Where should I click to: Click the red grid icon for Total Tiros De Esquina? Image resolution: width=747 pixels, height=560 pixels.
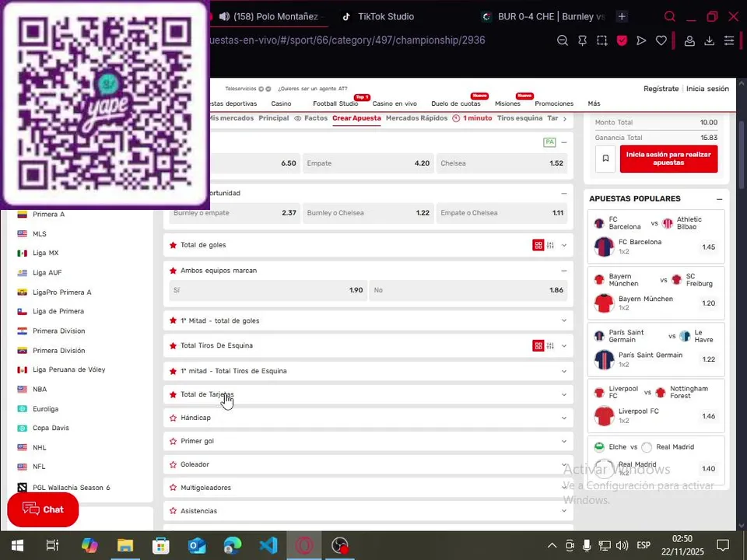click(x=538, y=345)
